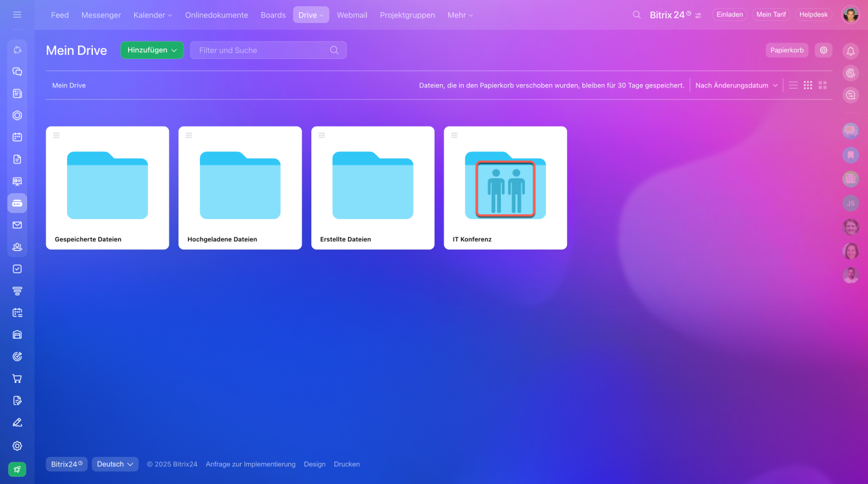
Task: Click the hexagon sidebar icon
Action: coord(17,115)
